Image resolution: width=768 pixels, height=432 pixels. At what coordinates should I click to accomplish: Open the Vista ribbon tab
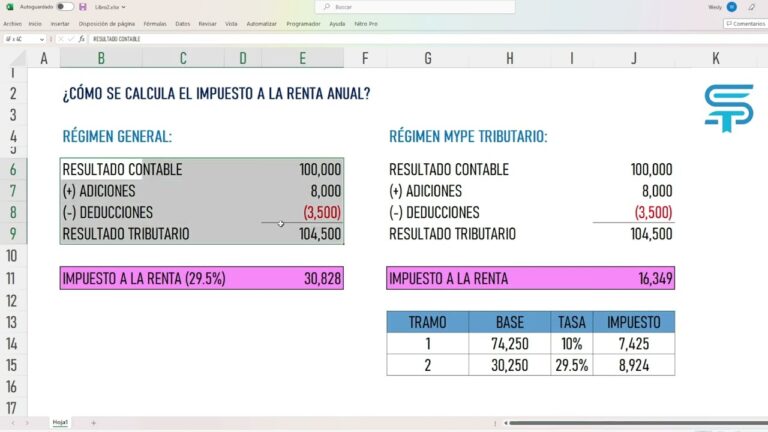click(x=231, y=24)
